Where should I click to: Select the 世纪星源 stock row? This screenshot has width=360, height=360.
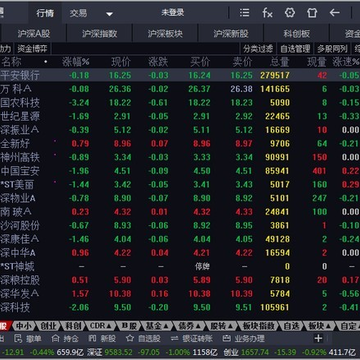[180, 116]
